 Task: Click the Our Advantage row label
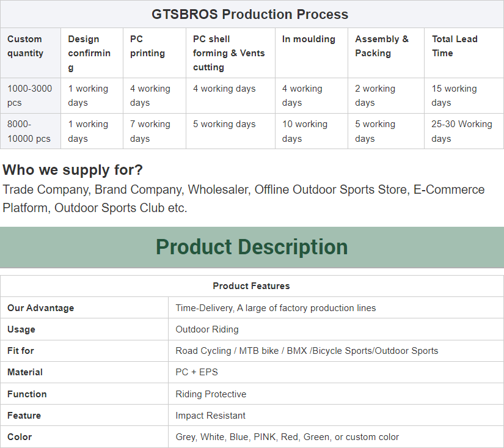click(40, 308)
